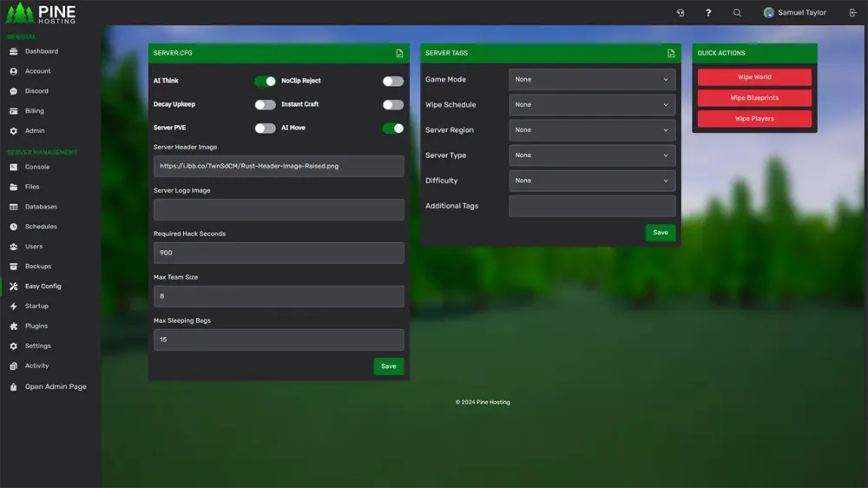Click the help question mark icon
The width and height of the screenshot is (868, 488).
click(x=708, y=13)
